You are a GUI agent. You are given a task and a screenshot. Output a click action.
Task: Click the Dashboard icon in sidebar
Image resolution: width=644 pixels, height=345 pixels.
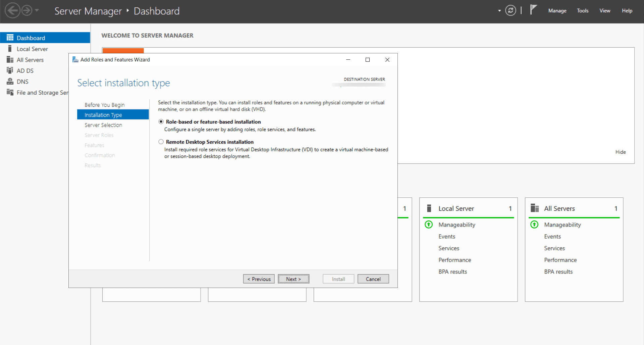(x=10, y=38)
